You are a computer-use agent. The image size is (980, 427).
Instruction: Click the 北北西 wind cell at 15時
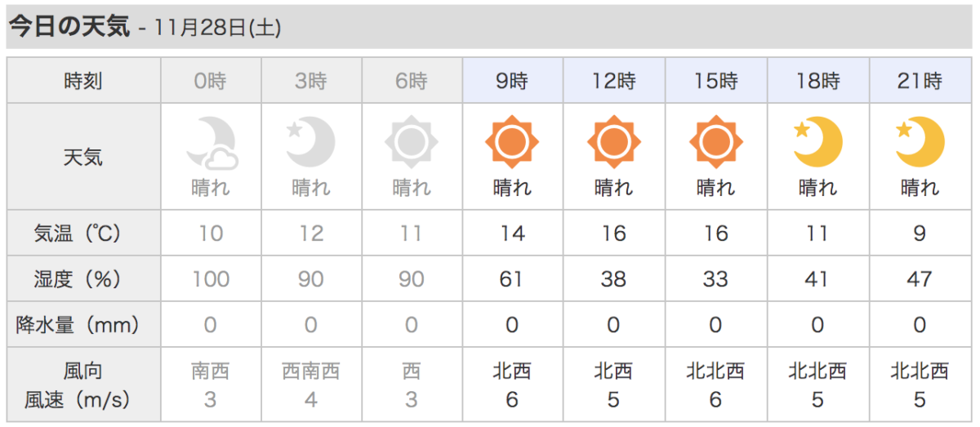pos(715,385)
